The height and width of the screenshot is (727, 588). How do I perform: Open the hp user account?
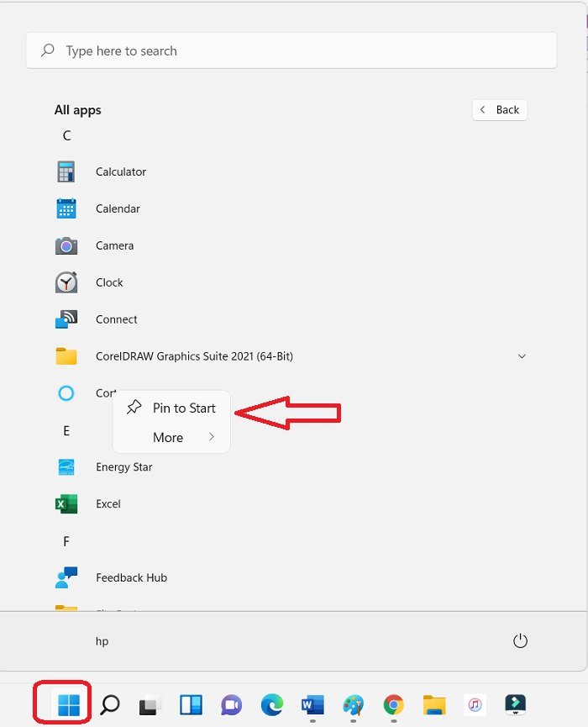point(102,641)
